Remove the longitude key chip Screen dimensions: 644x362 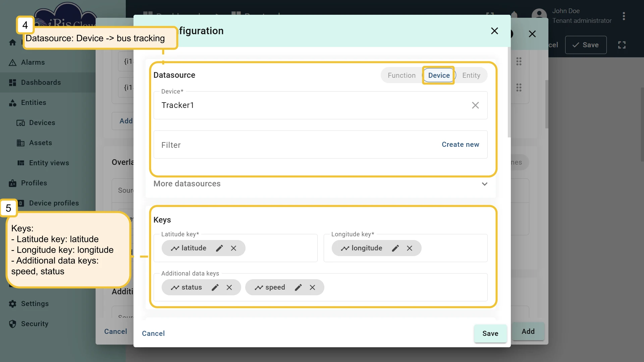tap(410, 248)
